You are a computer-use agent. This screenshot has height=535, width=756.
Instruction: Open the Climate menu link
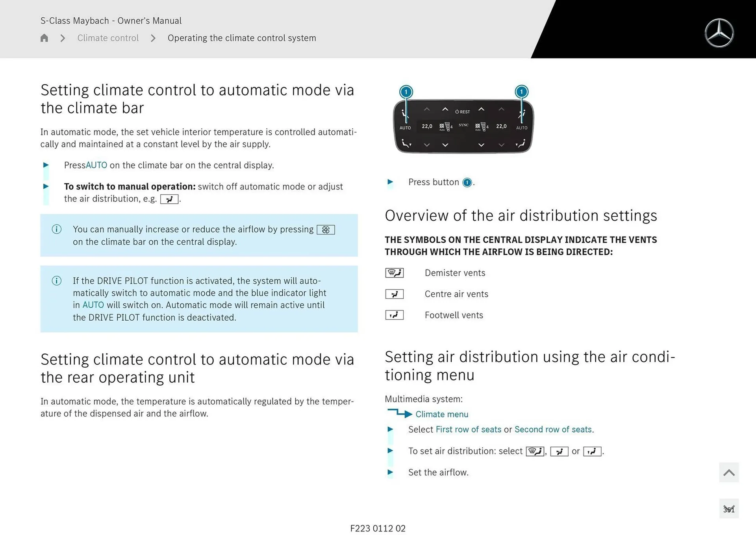tap(441, 414)
